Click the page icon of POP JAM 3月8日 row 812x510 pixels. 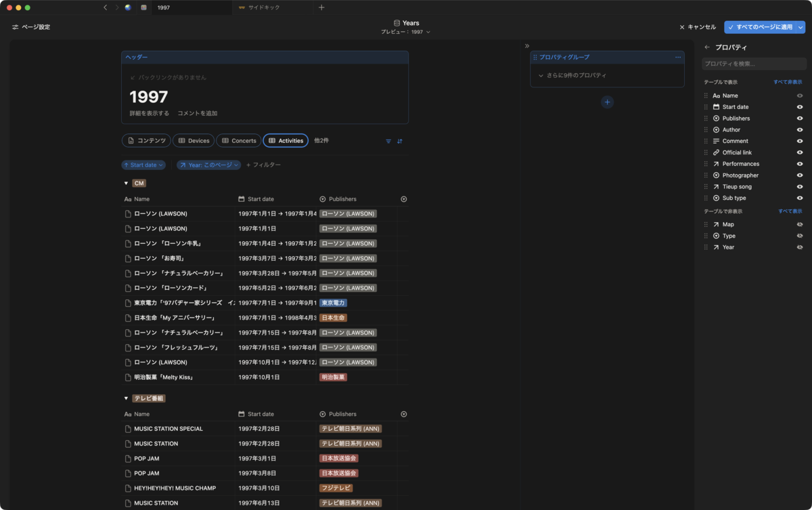coord(128,473)
